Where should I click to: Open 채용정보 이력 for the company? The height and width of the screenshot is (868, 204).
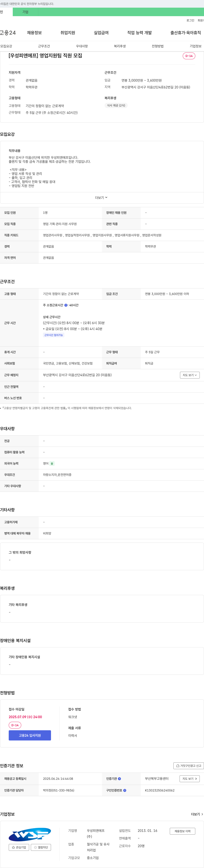click(182, 831)
